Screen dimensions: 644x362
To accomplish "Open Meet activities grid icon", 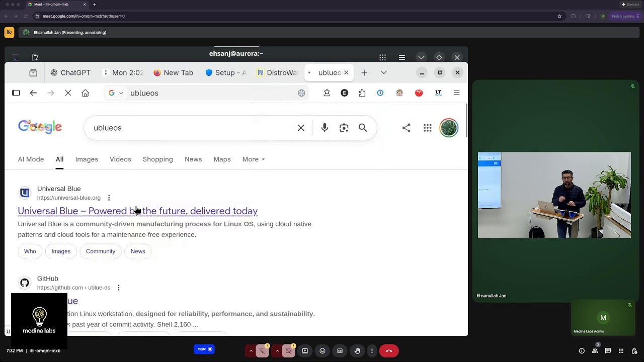I will click(621, 350).
